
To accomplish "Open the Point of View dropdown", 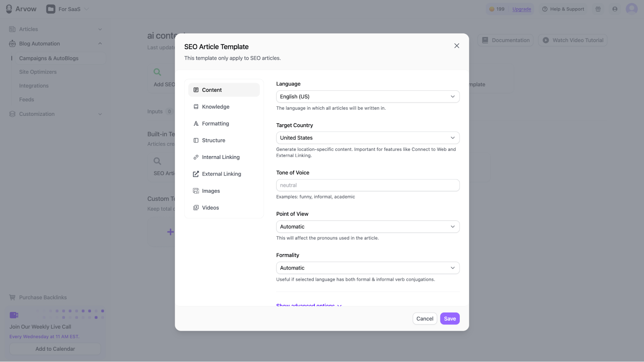I will (x=367, y=226).
